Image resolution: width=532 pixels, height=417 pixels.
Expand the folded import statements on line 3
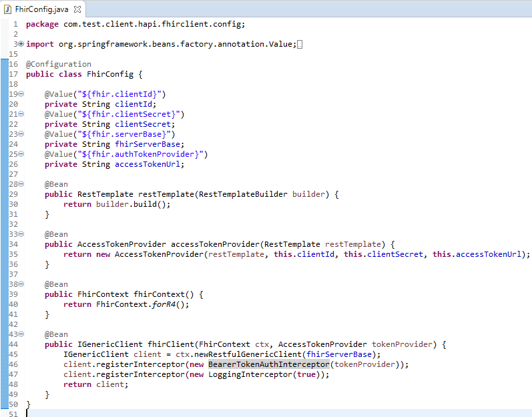(21, 44)
